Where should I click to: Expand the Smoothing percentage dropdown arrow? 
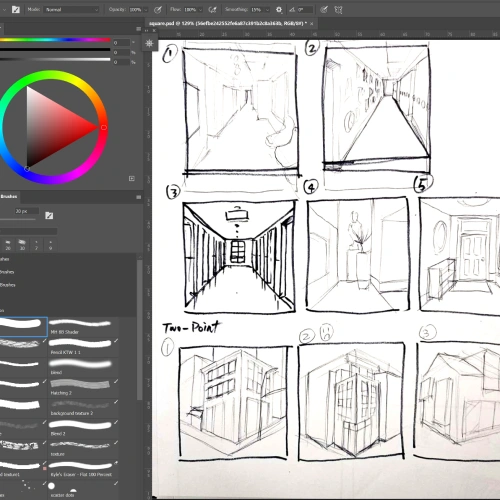point(267,10)
